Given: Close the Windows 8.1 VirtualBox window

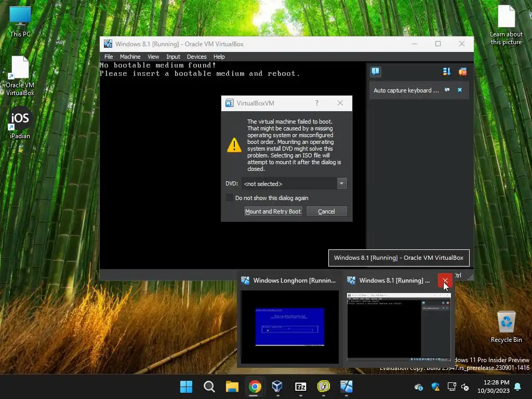Looking at the screenshot, I should click(462, 44).
